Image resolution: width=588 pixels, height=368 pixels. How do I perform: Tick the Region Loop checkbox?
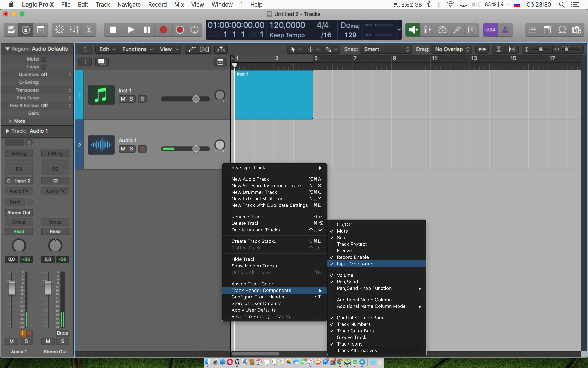pos(44,67)
